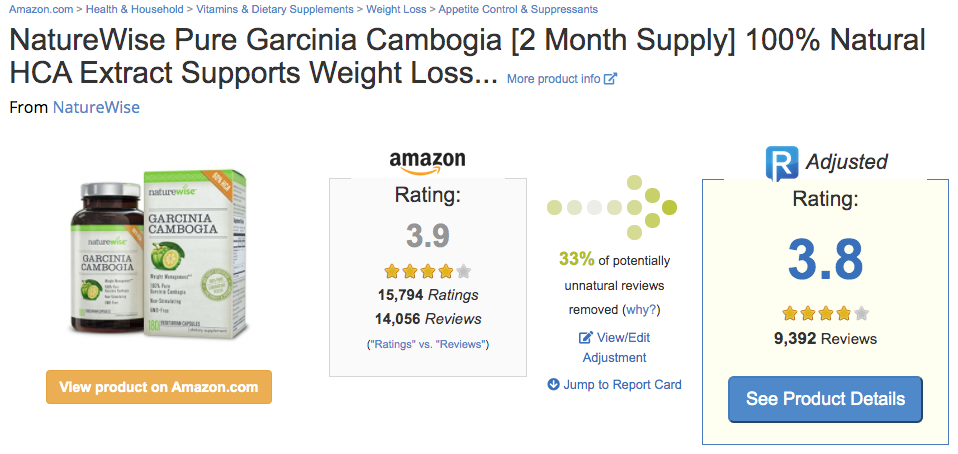Click the More product info link
The image size is (958, 454).
click(x=554, y=79)
